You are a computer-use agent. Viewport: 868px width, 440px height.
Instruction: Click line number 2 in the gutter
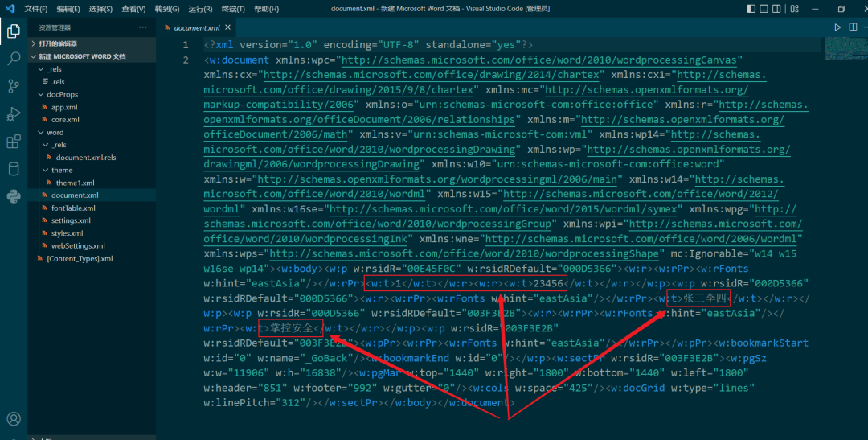pos(186,60)
